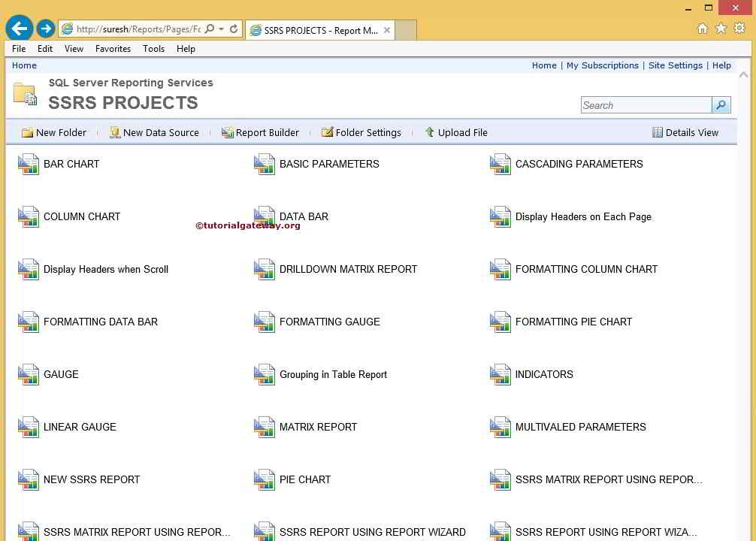Upload File to the SSRS project
Image resolution: width=756 pixels, height=541 pixels.
click(x=456, y=132)
